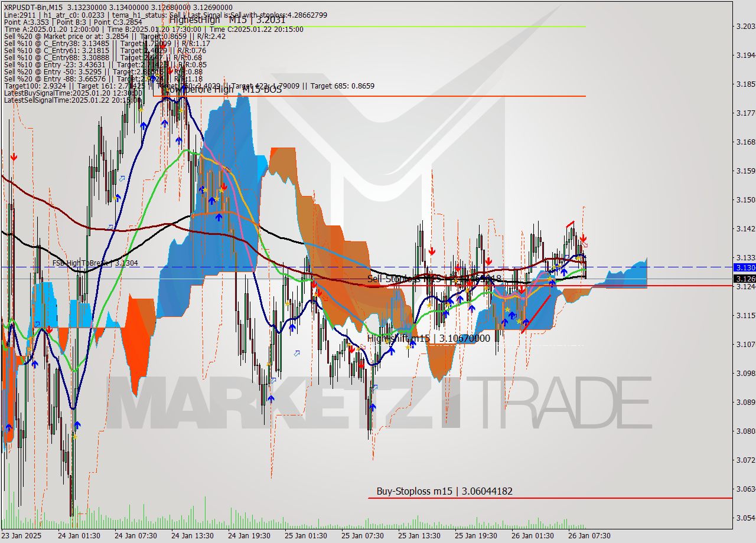Click the 'Sell %10 @ C_Entry88: 3.30888' line
Screen dimensions: 756x543
[103, 57]
